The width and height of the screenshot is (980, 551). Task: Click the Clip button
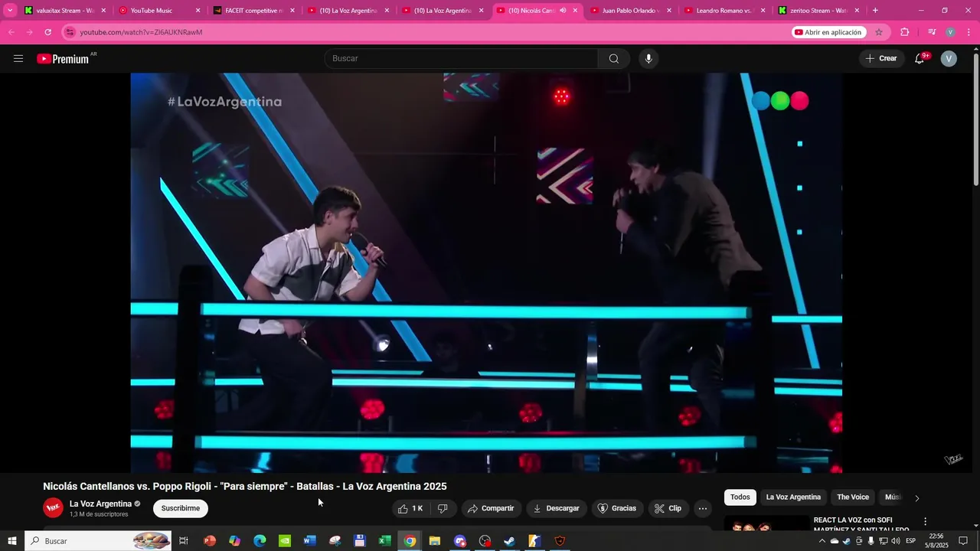click(668, 508)
